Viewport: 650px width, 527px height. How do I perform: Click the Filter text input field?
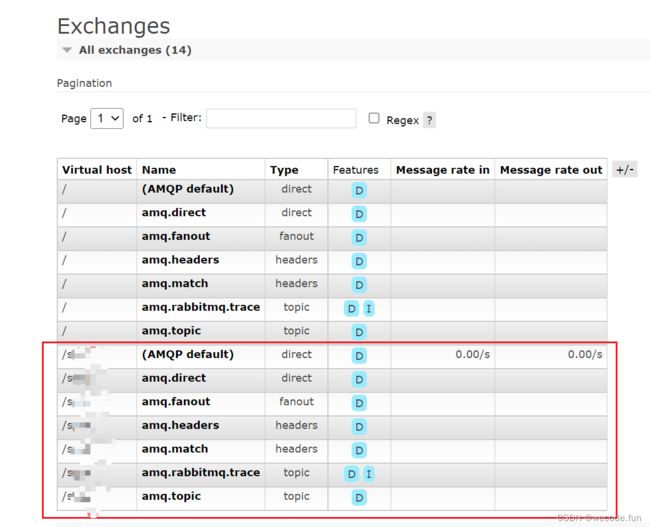click(x=281, y=119)
